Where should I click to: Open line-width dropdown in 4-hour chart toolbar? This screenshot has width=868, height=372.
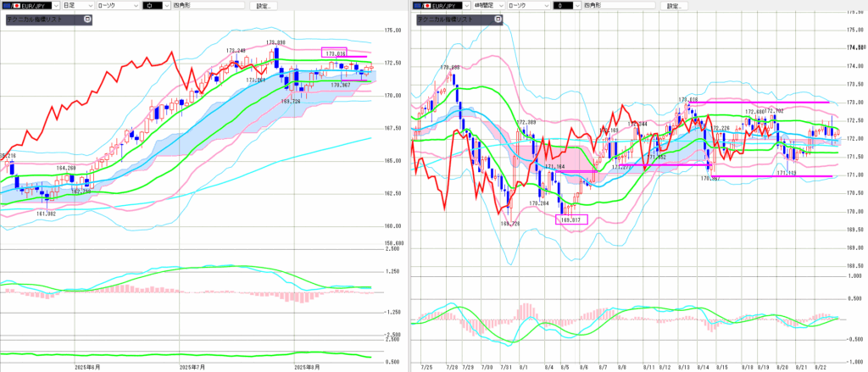567,6
